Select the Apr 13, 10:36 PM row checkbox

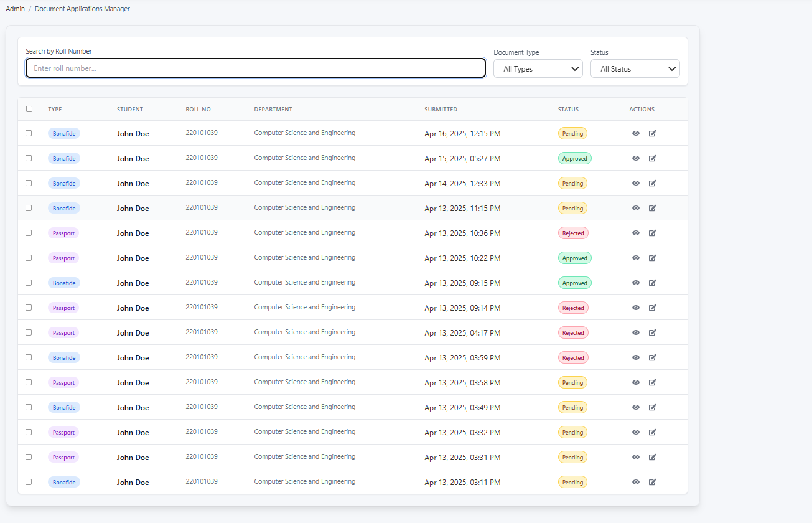29,233
